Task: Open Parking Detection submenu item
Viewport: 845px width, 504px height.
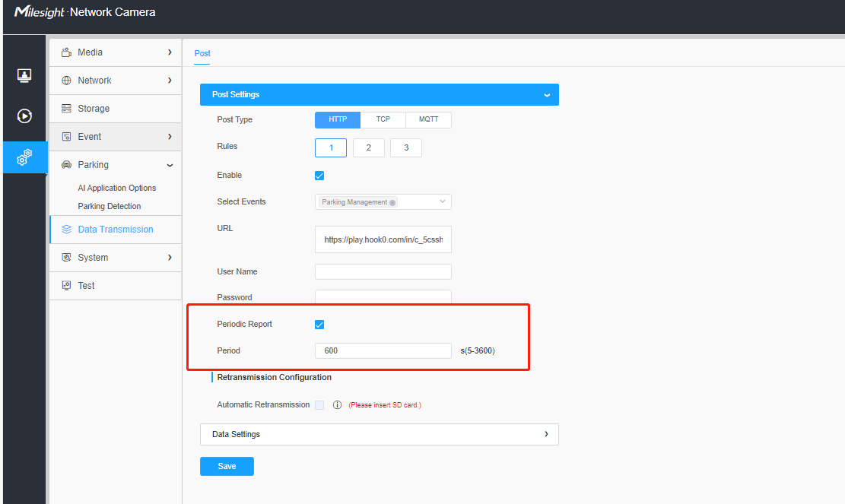Action: 110,206
